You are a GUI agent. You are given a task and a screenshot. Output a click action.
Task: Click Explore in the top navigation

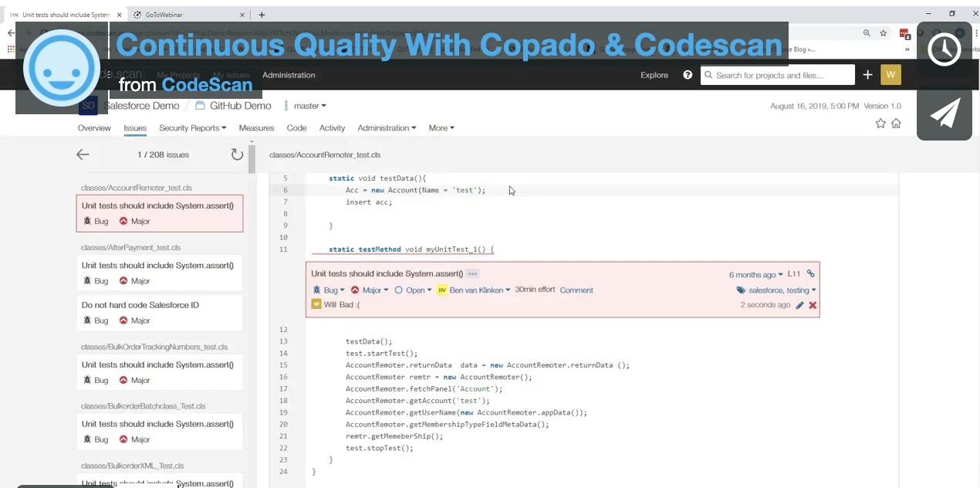click(654, 75)
